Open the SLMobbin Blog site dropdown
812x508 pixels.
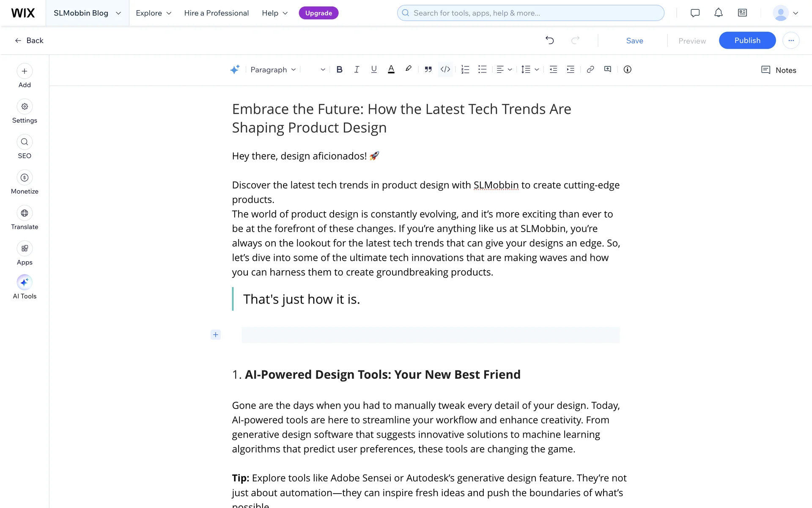(87, 13)
